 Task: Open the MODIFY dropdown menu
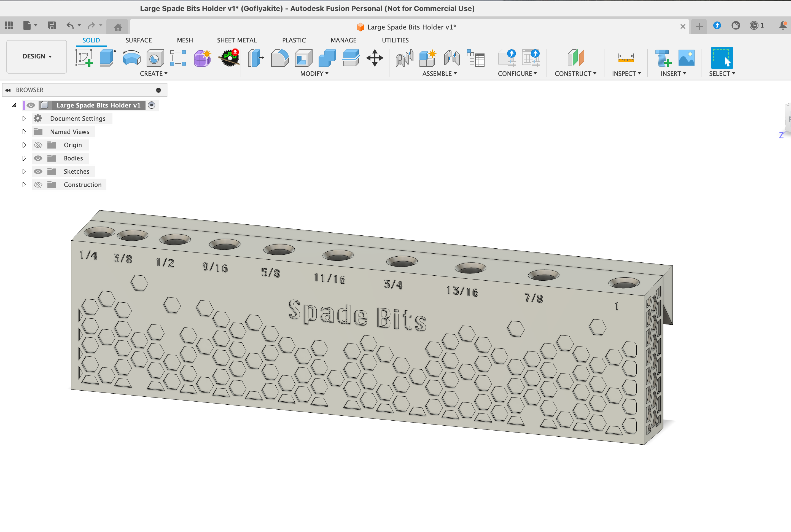314,74
